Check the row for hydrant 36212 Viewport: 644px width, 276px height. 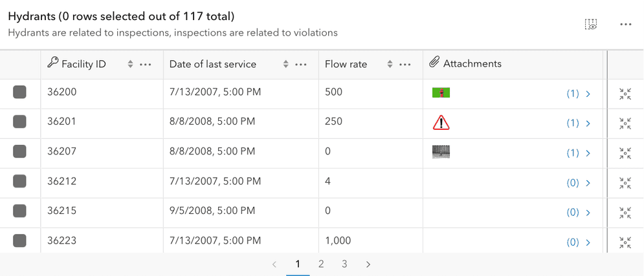(x=19, y=182)
